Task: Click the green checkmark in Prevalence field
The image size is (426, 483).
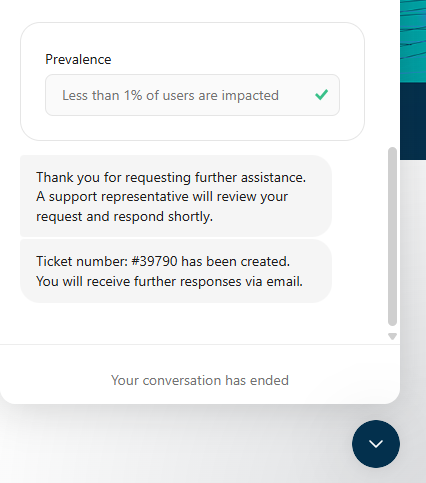Action: [321, 95]
